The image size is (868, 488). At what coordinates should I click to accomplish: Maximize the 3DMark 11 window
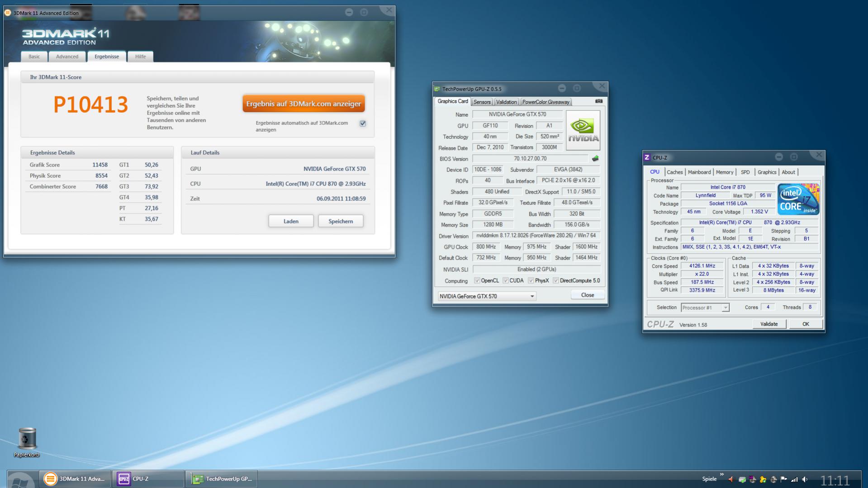pos(364,12)
